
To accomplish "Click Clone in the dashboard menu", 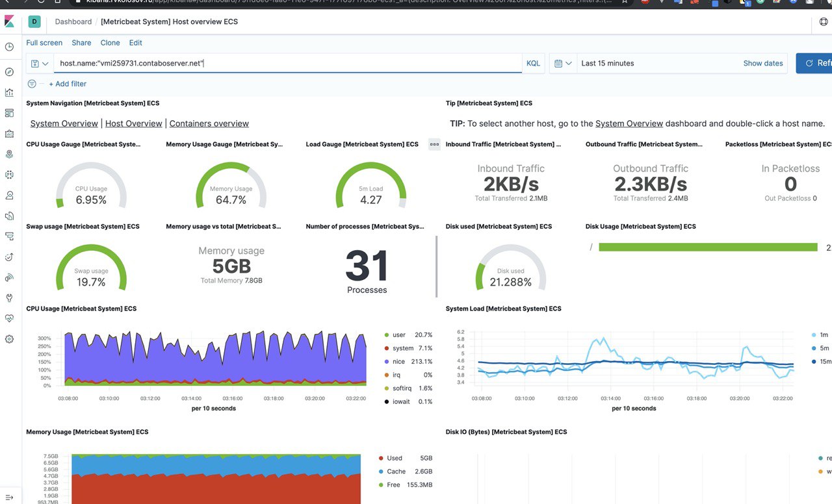I will point(110,43).
